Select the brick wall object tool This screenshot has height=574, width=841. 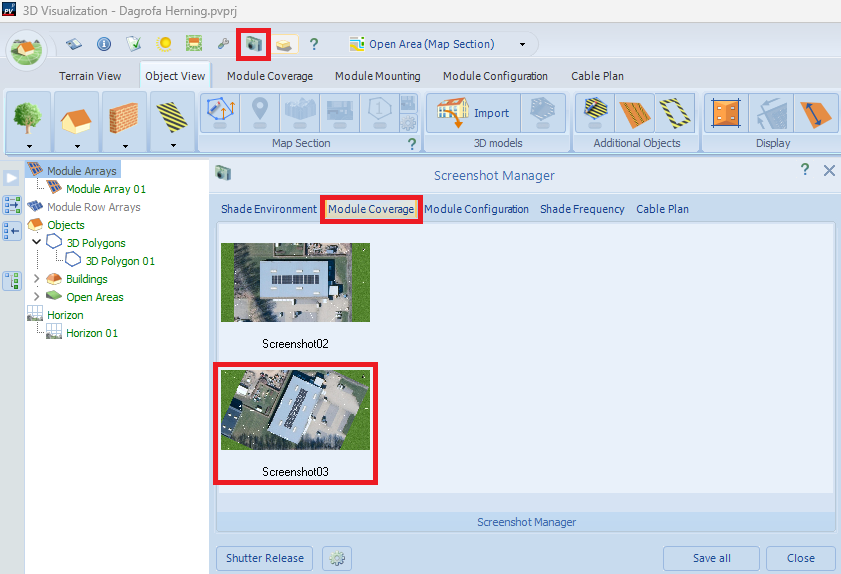(x=124, y=115)
